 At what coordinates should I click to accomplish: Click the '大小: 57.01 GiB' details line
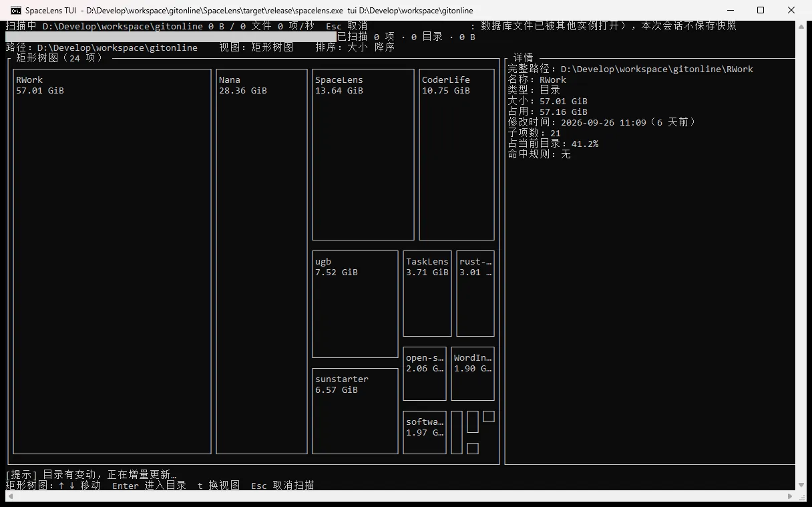[548, 101]
